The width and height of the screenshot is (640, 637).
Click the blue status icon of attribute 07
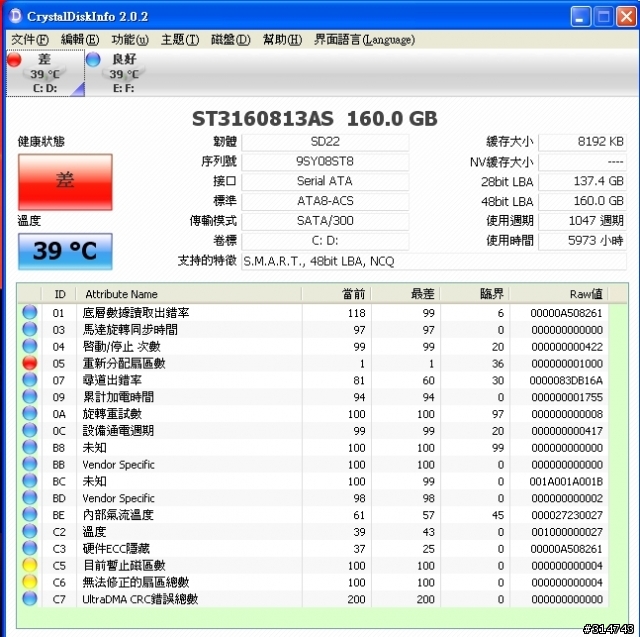click(29, 380)
